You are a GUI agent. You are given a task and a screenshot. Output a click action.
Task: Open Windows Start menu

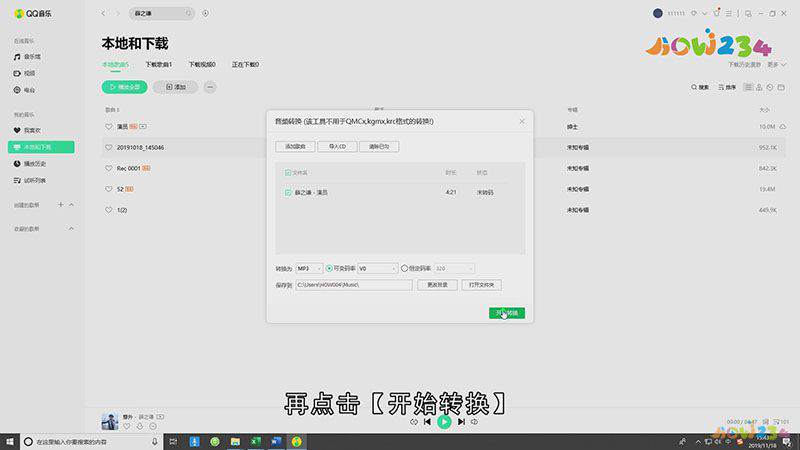pyautogui.click(x=10, y=441)
